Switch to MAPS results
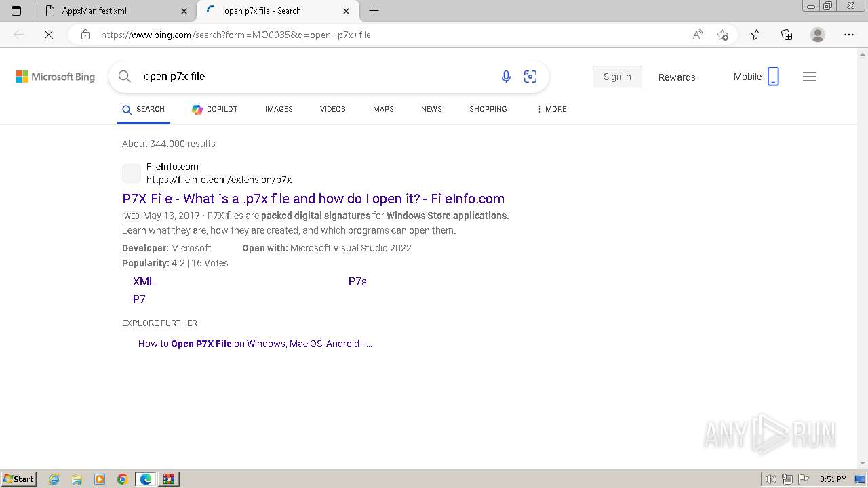868x488 pixels. (x=383, y=109)
